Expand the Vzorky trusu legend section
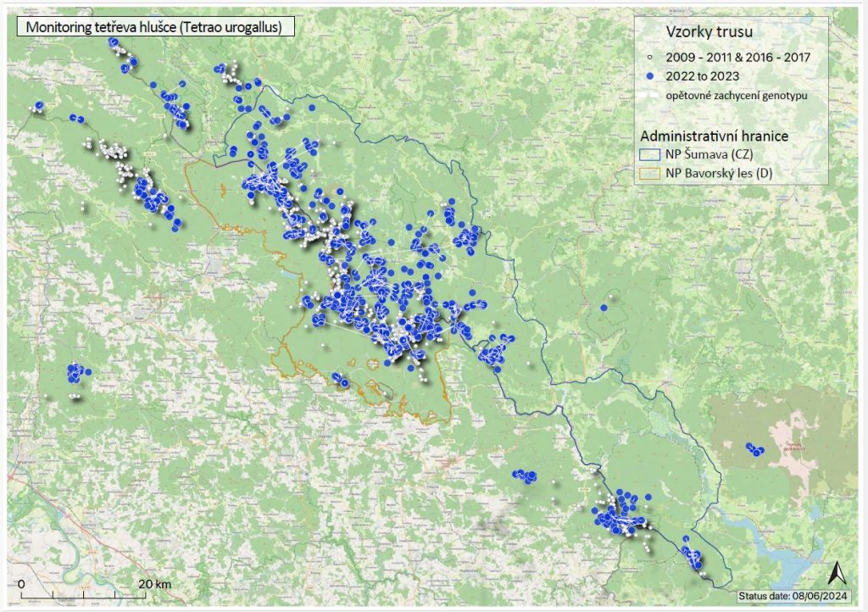This screenshot has height=612, width=868. (x=708, y=31)
